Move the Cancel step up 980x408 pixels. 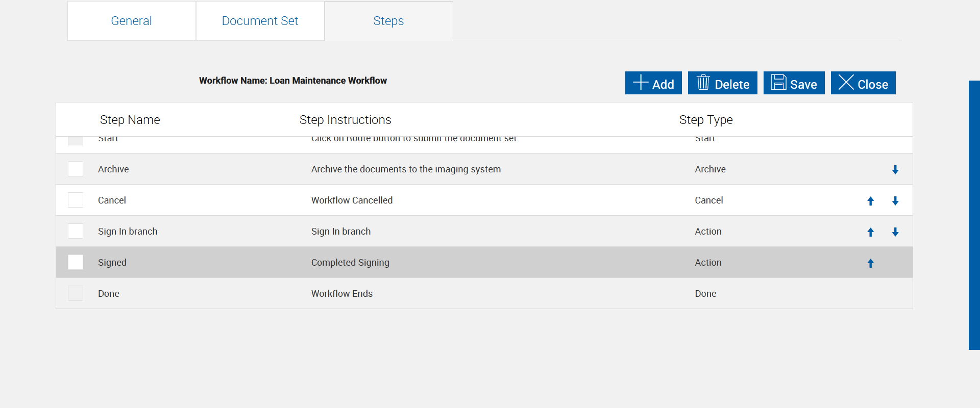(871, 201)
